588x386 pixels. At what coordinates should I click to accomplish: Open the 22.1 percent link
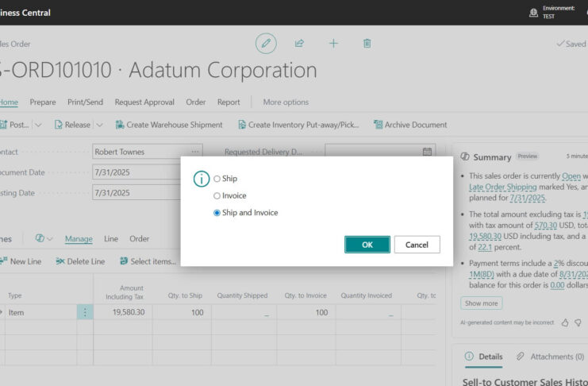coord(485,247)
